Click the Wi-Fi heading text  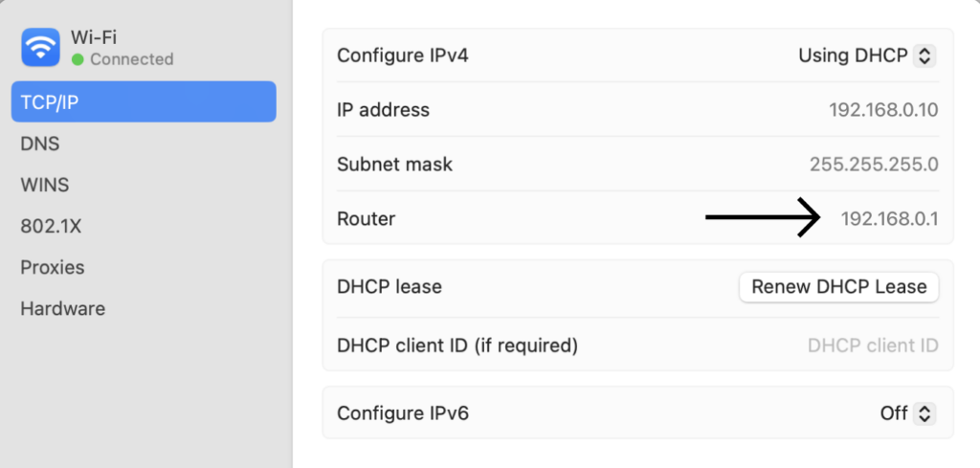click(x=93, y=38)
